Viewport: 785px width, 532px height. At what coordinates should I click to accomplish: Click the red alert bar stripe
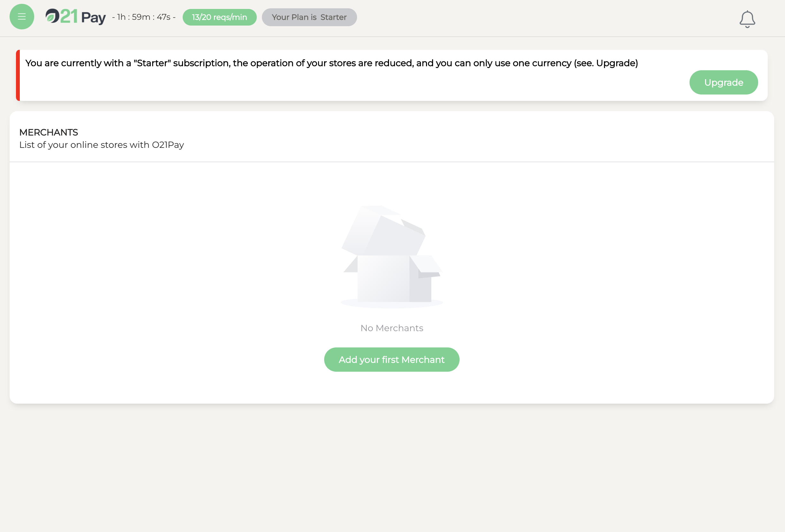(18, 75)
